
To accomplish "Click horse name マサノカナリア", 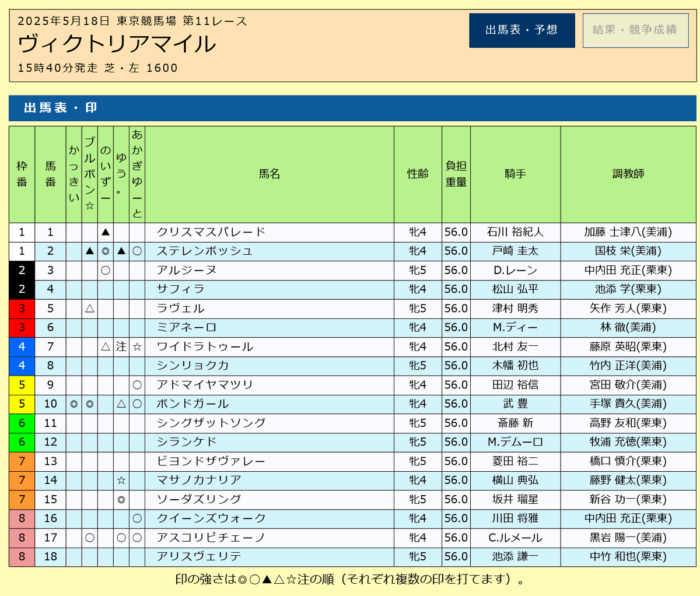I will 199,481.
